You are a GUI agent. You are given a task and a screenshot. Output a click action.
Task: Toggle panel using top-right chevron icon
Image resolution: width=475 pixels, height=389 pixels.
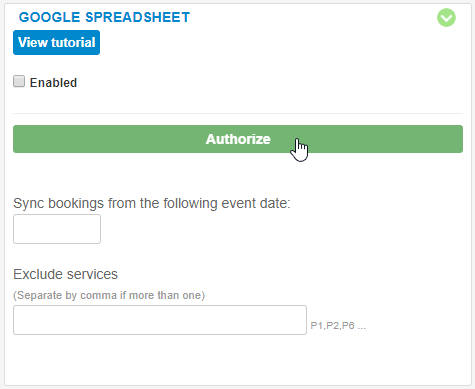(x=446, y=18)
